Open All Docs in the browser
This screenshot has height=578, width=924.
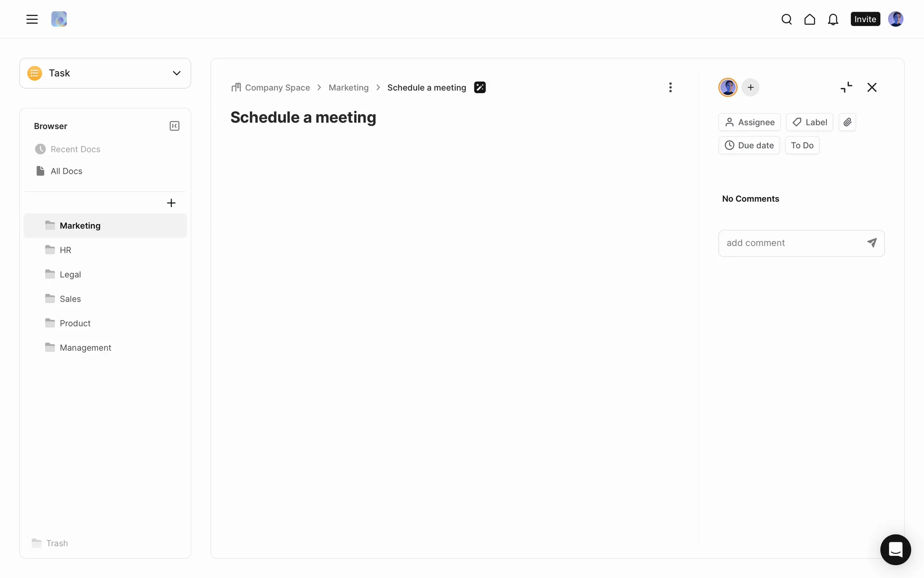66,171
